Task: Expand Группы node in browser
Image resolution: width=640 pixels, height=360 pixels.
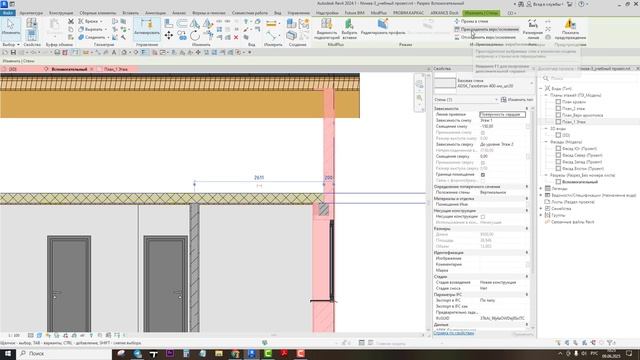Action: click(x=541, y=215)
